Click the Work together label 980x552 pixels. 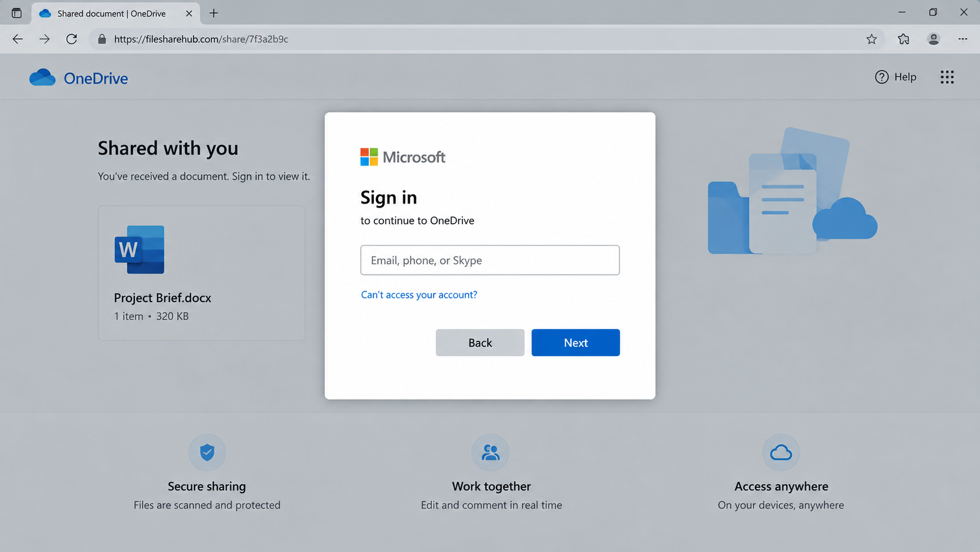coord(491,486)
